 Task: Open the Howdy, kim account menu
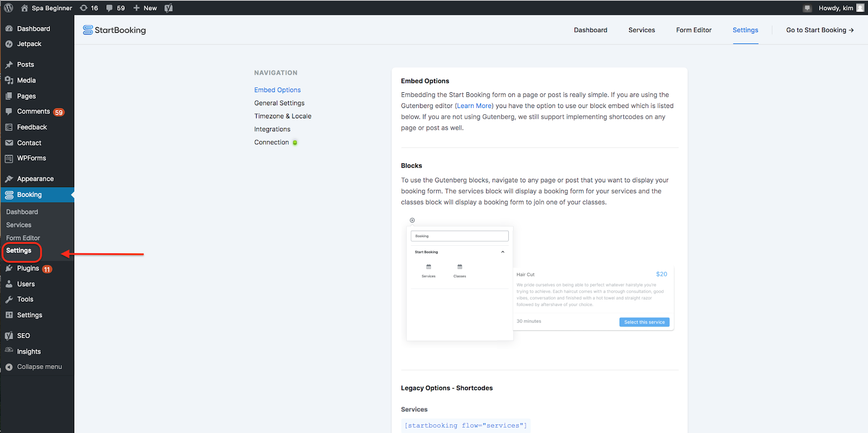[x=841, y=8]
